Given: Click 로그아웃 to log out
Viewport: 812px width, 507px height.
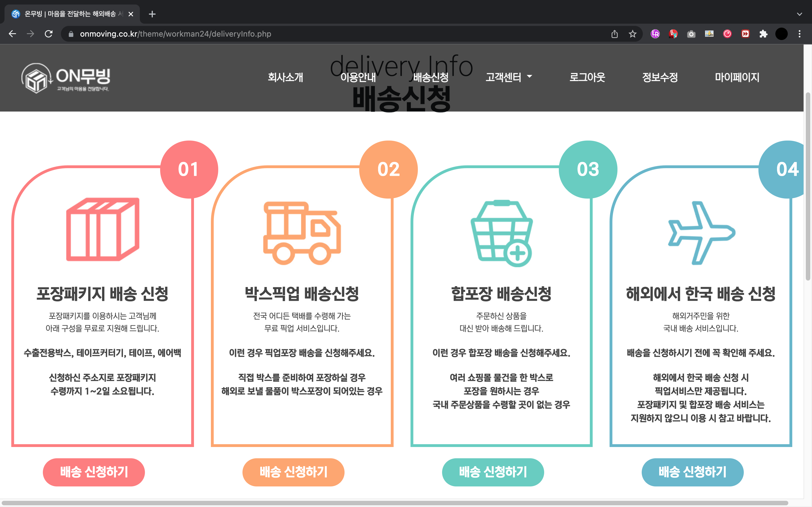Looking at the screenshot, I should point(587,77).
